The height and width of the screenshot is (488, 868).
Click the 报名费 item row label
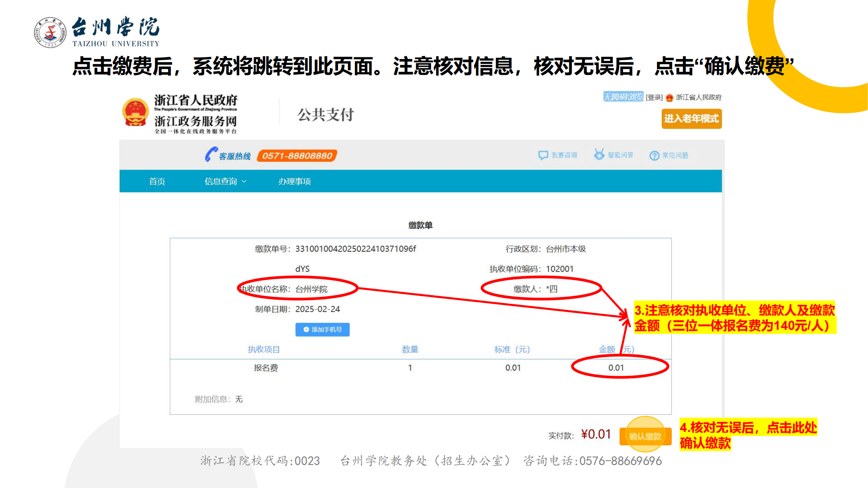click(x=266, y=368)
